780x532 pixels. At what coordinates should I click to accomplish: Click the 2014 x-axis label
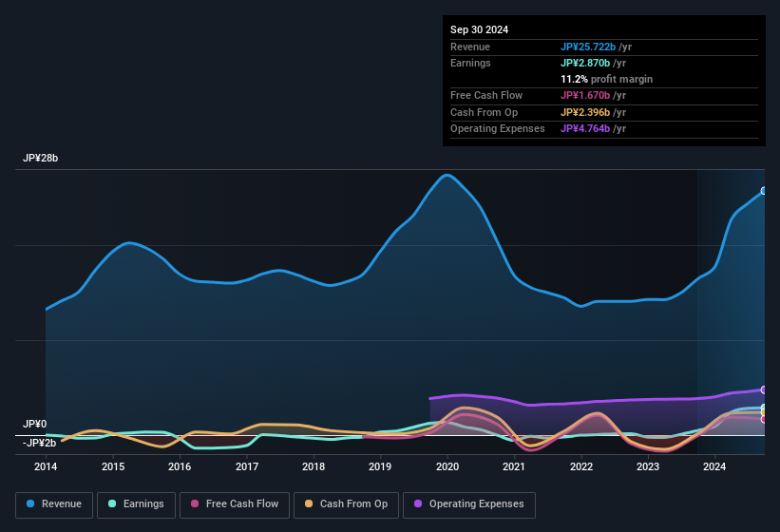46,466
